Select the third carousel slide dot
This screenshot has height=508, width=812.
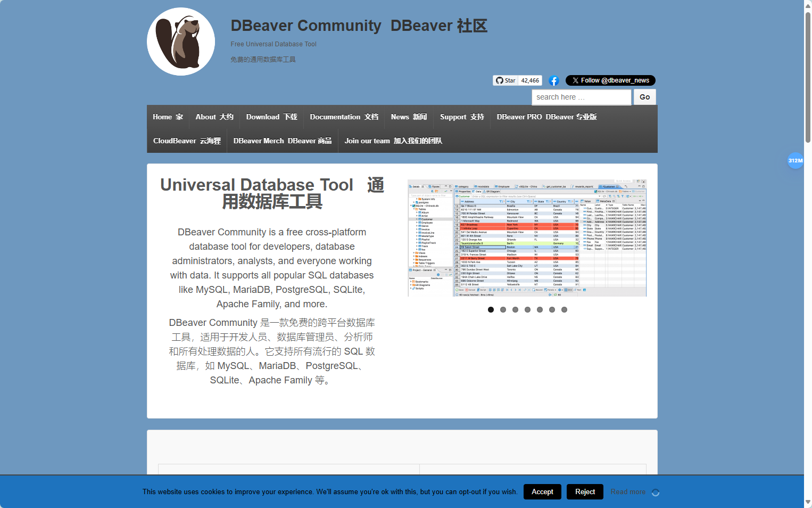point(515,309)
